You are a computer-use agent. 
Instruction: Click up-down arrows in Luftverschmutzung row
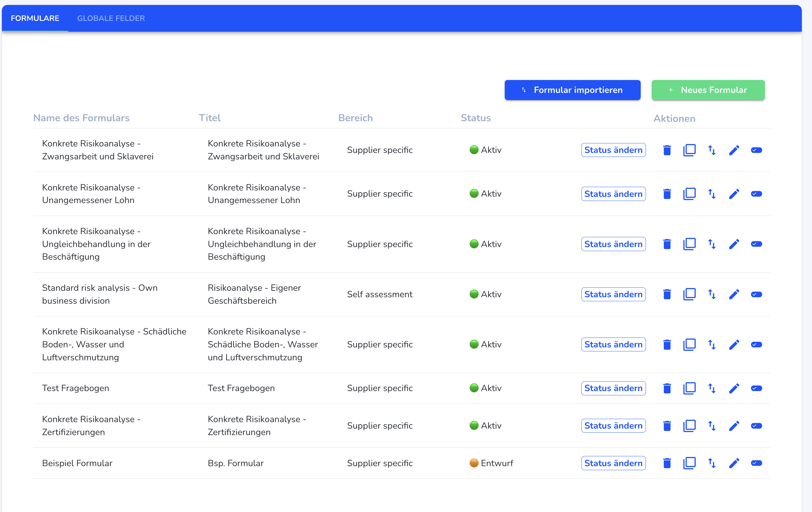coord(711,344)
